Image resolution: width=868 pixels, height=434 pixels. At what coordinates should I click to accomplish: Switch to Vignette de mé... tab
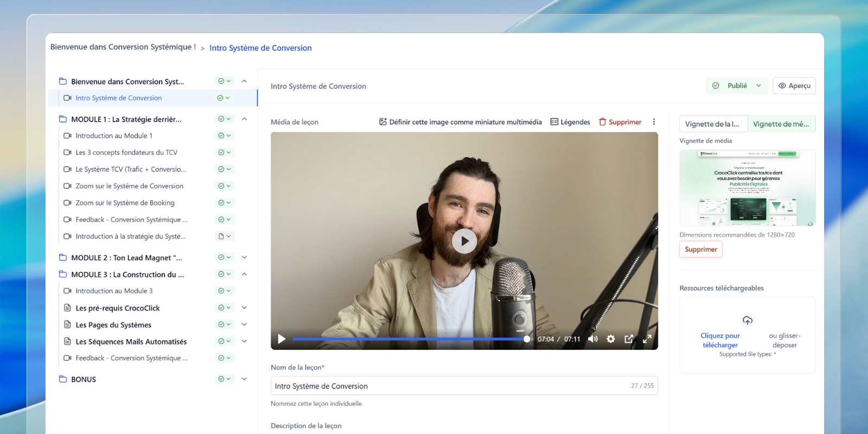[x=781, y=124]
